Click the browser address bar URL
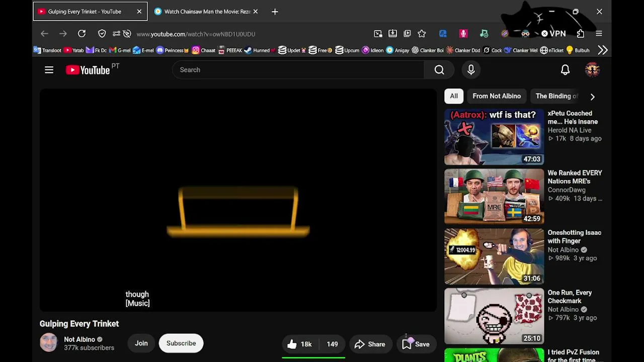Viewport: 644px width, 362px height. pos(196,34)
